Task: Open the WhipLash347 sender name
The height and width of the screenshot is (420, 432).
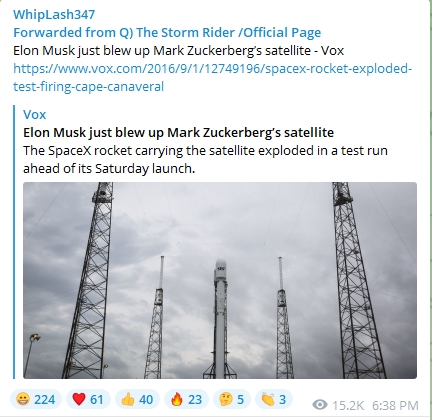Action: point(54,14)
